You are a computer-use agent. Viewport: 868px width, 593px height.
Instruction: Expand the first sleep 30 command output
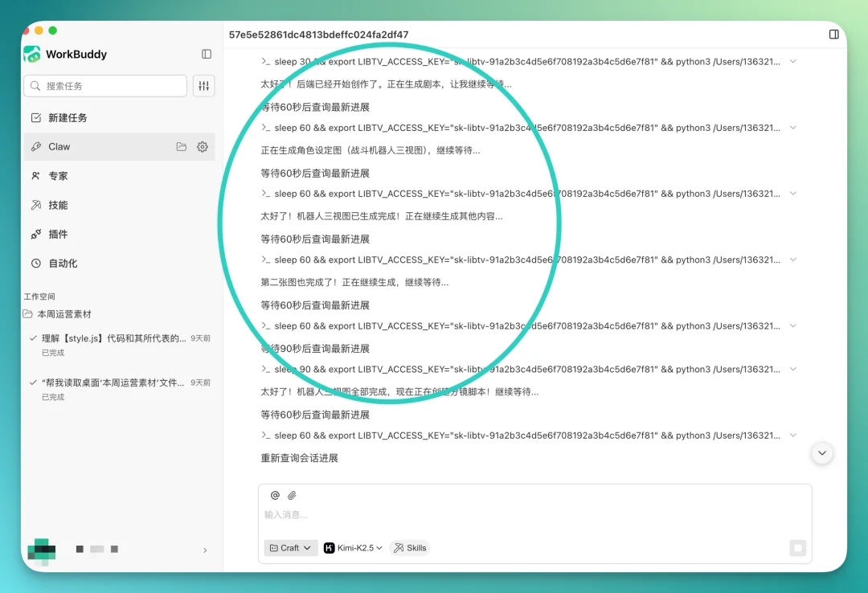[793, 61]
